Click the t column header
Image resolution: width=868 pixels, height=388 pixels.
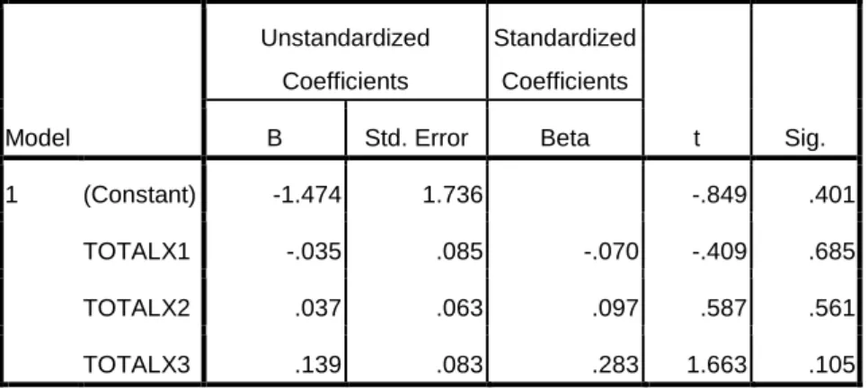pyautogui.click(x=697, y=137)
